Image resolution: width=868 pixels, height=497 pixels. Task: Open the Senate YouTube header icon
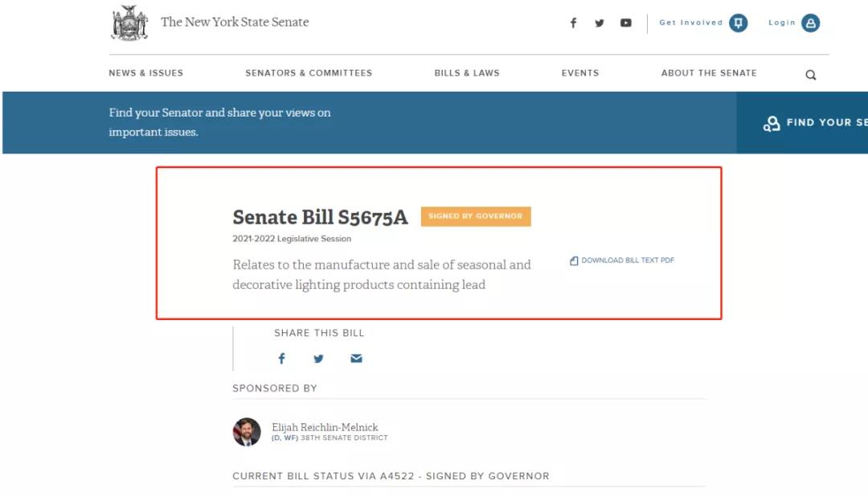point(626,23)
